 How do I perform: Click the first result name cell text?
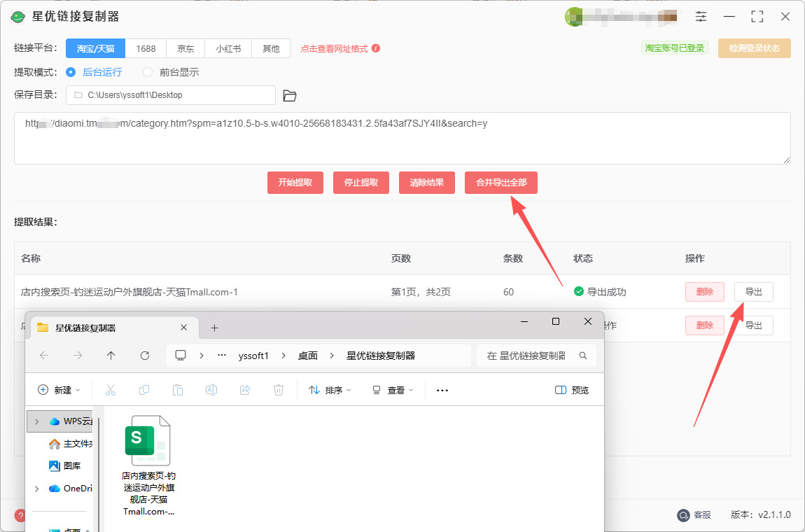click(129, 292)
